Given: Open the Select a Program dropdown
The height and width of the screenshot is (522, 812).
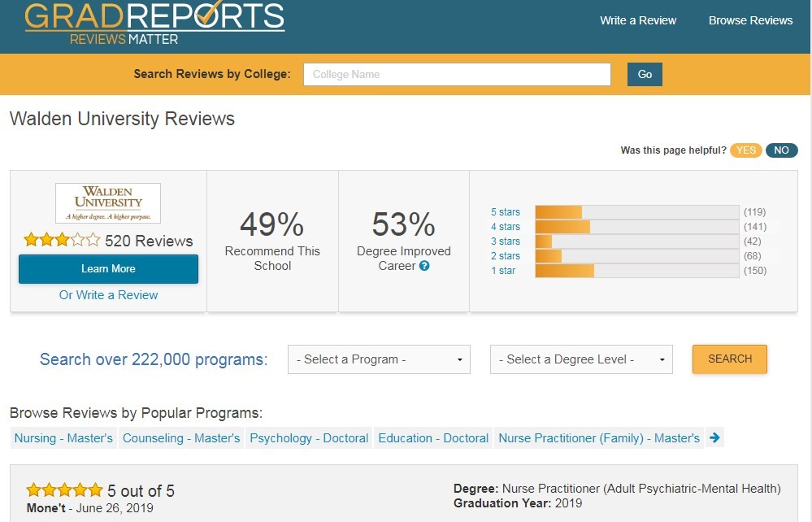Looking at the screenshot, I should pos(379,359).
